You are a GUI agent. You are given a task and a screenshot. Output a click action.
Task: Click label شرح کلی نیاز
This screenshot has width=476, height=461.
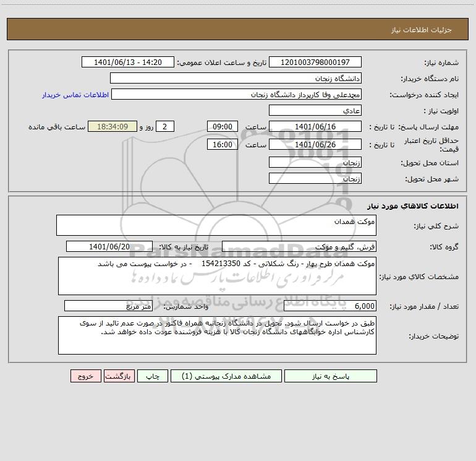436,226
